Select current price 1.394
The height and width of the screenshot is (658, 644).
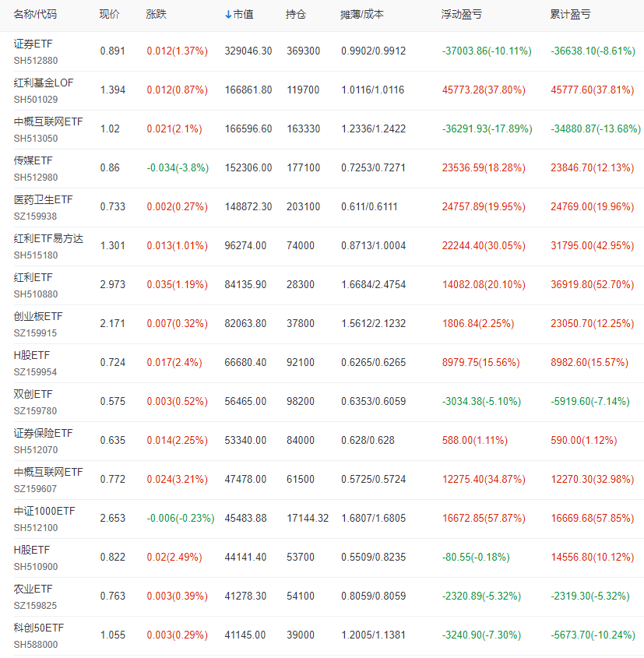113,90
